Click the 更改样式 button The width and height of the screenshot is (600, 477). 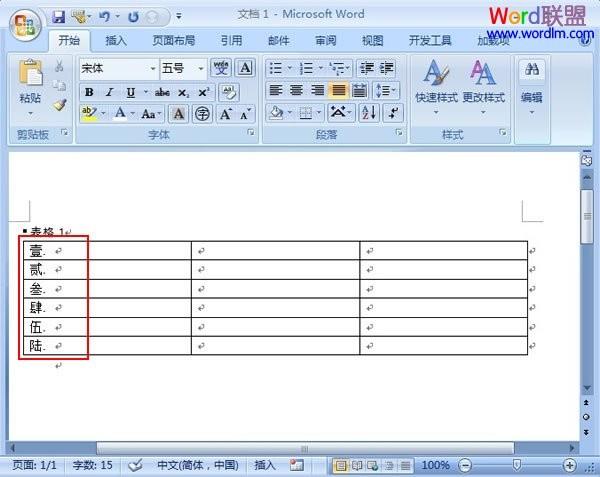tap(483, 85)
